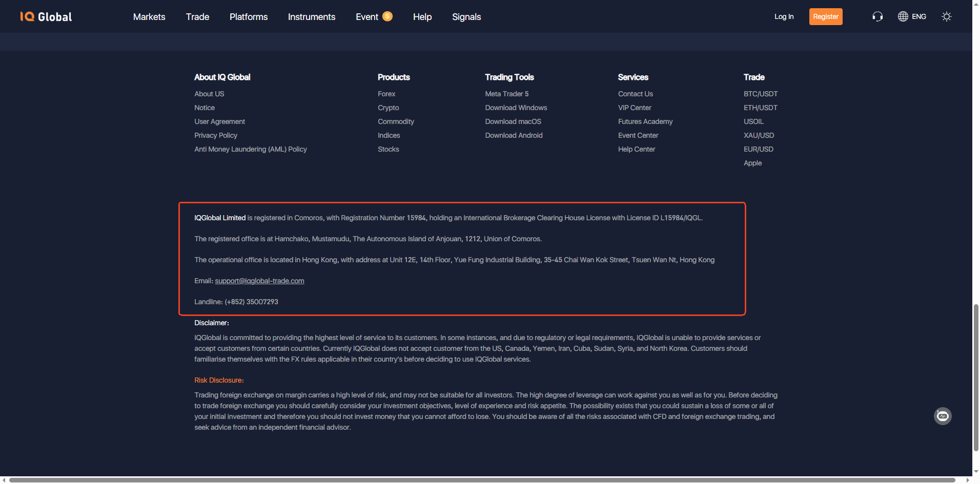This screenshot has width=980, height=484.
Task: Open the Help menu
Action: click(422, 17)
